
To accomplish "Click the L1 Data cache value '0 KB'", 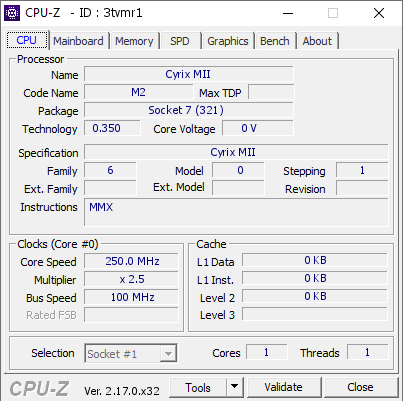I will 315,260.
